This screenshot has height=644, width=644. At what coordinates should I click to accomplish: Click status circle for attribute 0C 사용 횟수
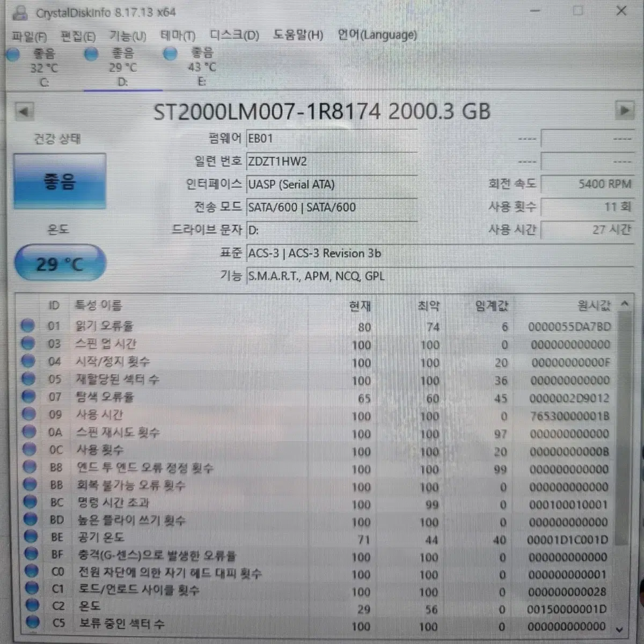[x=29, y=450]
